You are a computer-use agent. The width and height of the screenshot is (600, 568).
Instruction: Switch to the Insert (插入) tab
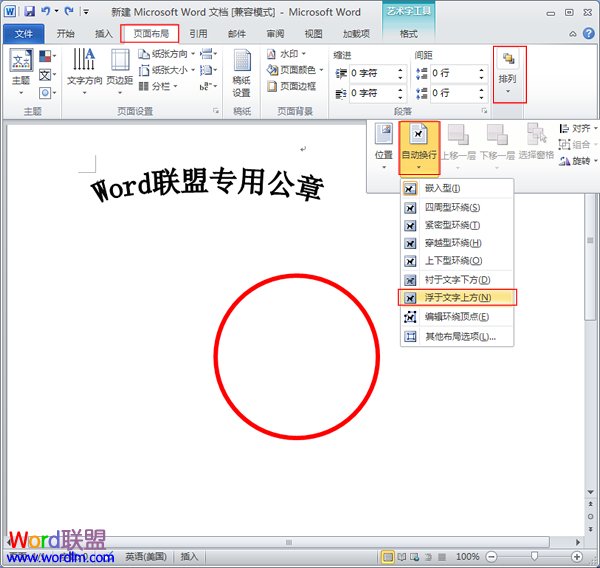104,34
